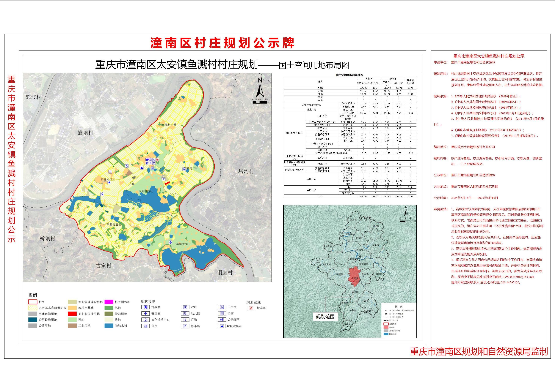Select the 永久基本农田保护区 hatched swatch

33,308
